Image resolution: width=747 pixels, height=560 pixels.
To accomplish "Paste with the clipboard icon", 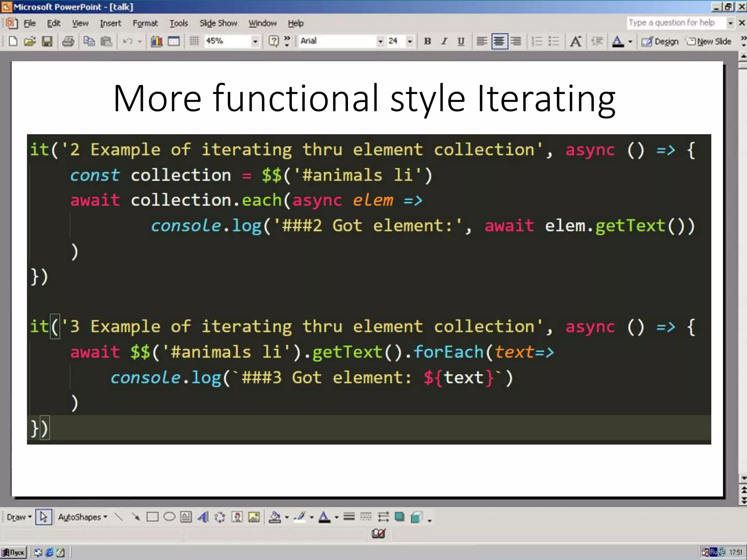I will (106, 41).
